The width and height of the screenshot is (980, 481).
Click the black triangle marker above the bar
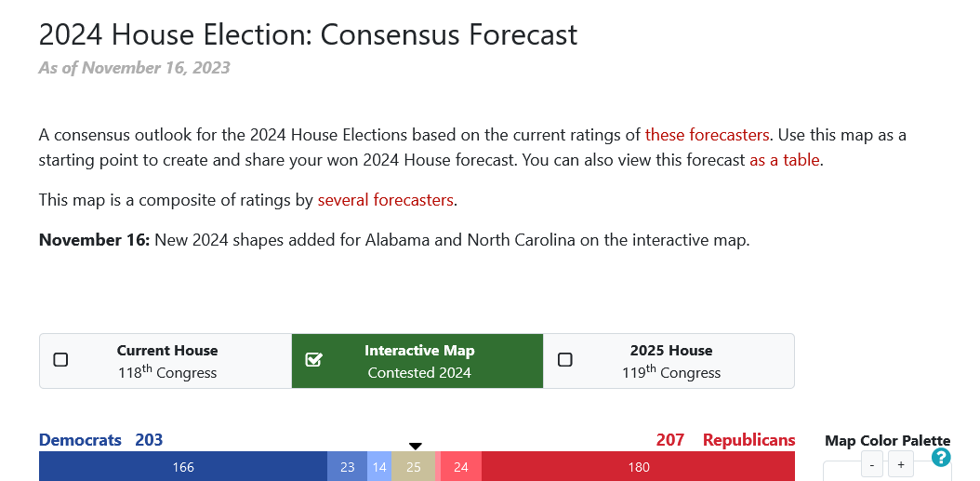point(415,446)
